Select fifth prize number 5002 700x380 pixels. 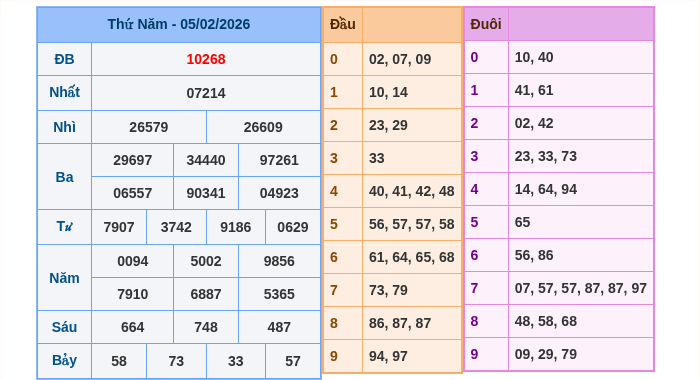(206, 261)
